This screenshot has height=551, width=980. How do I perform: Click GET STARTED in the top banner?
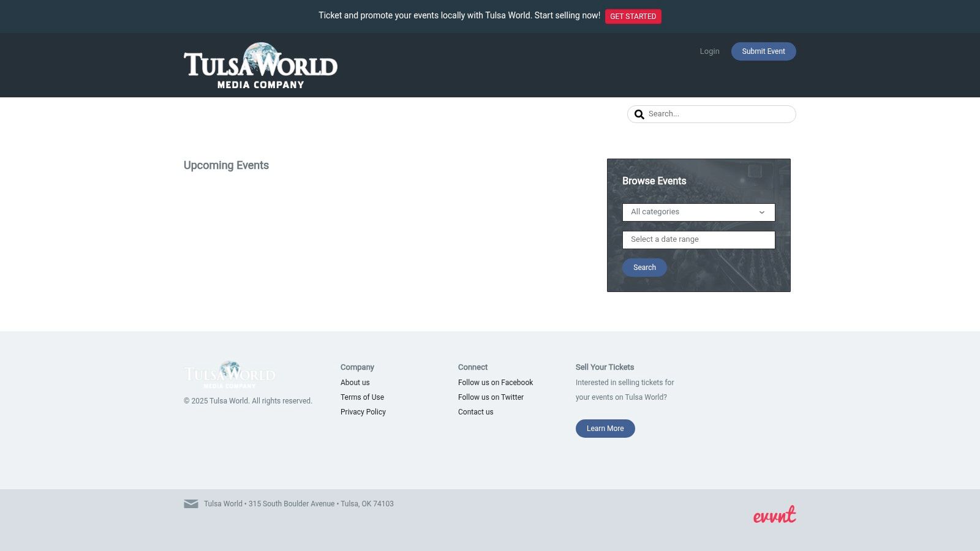point(633,17)
